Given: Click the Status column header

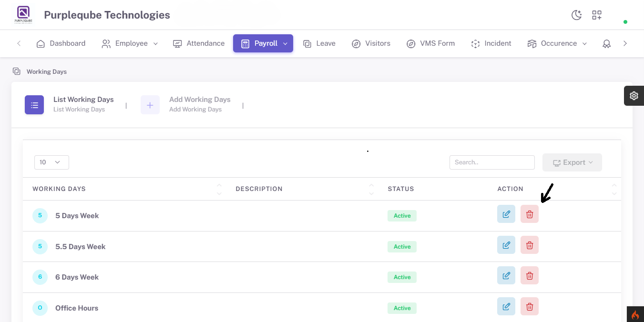Looking at the screenshot, I should coord(401,189).
